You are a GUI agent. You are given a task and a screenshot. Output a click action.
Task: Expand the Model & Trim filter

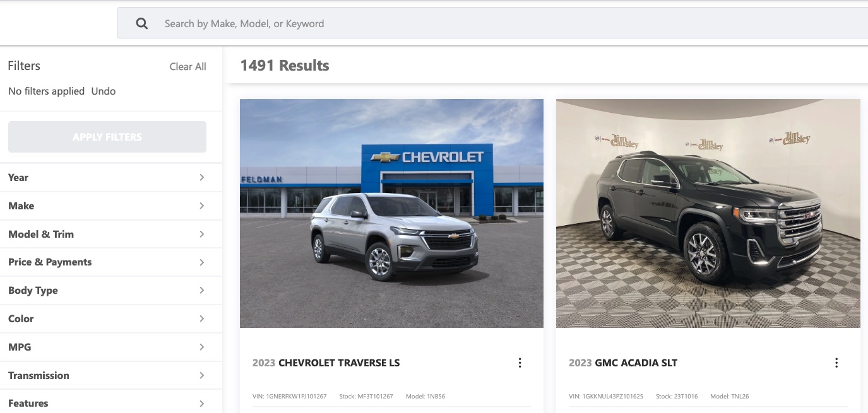(x=111, y=234)
